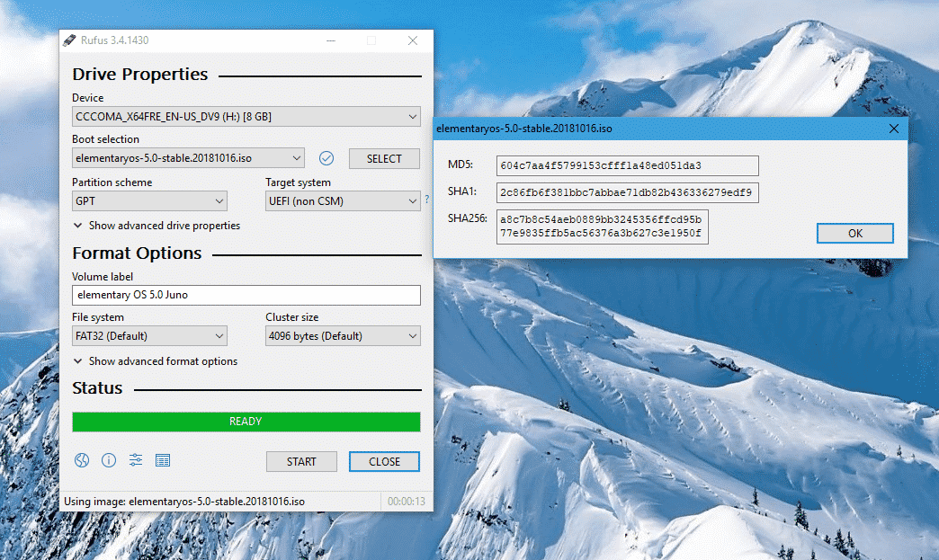This screenshot has height=560, width=939.
Task: Click the 'Volume label' caption
Action: (103, 277)
